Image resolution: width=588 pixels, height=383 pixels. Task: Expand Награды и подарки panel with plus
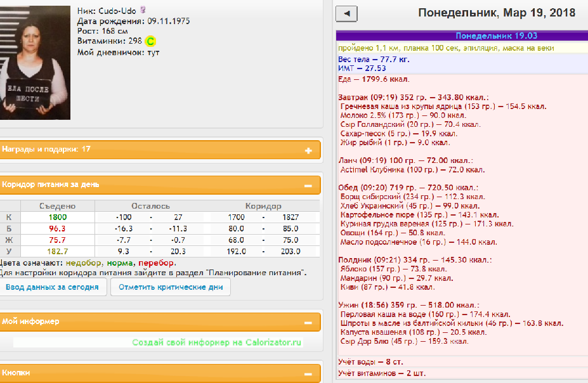(x=308, y=150)
